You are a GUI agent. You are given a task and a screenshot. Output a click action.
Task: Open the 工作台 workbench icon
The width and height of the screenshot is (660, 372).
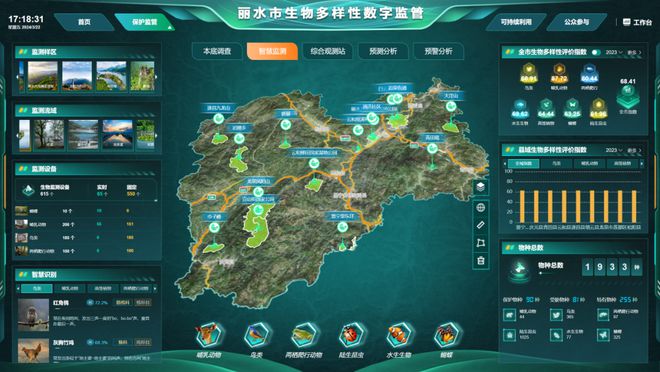click(626, 22)
